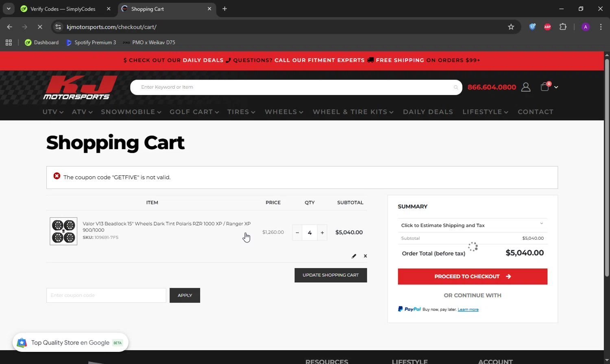The height and width of the screenshot is (364, 610).
Task: Remove the cart item with X icon
Action: pos(365,256)
